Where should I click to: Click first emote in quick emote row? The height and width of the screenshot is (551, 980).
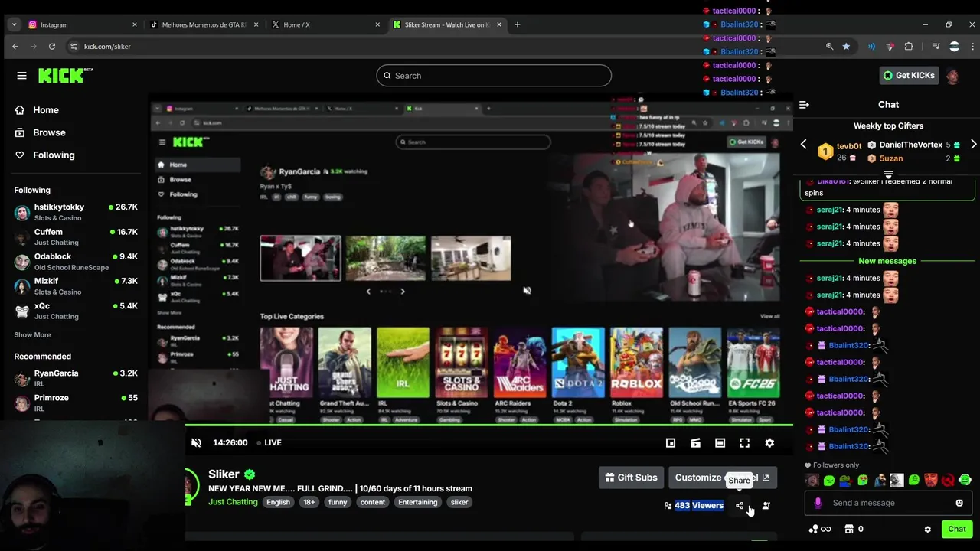(812, 481)
